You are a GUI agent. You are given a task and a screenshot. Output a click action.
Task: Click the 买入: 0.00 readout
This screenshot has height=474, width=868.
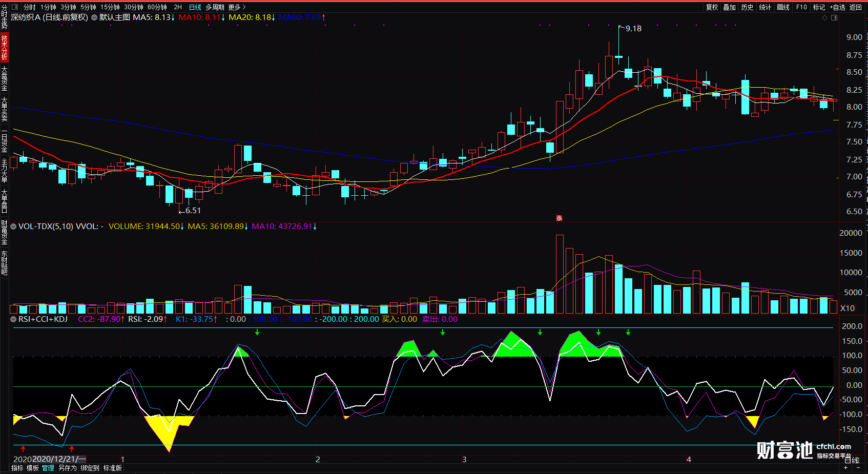400,319
